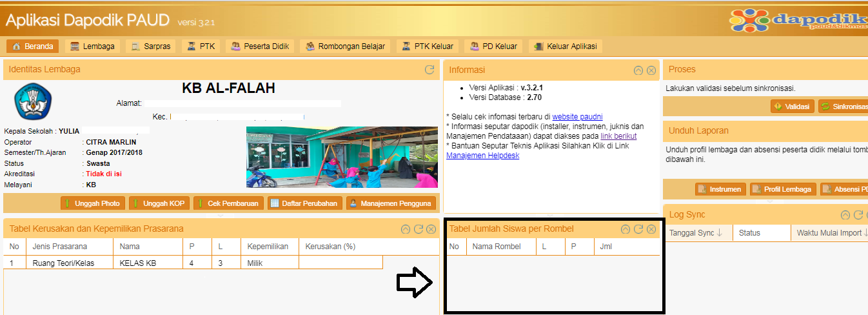Sort by Waktu Mulai Import column
The height and width of the screenshot is (315, 868).
tap(830, 232)
